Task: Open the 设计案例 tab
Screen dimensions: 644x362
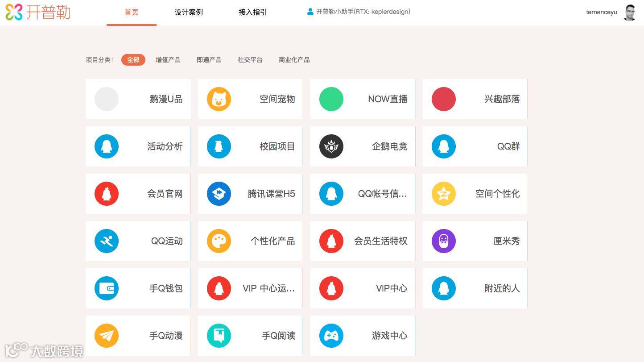Action: [x=189, y=12]
